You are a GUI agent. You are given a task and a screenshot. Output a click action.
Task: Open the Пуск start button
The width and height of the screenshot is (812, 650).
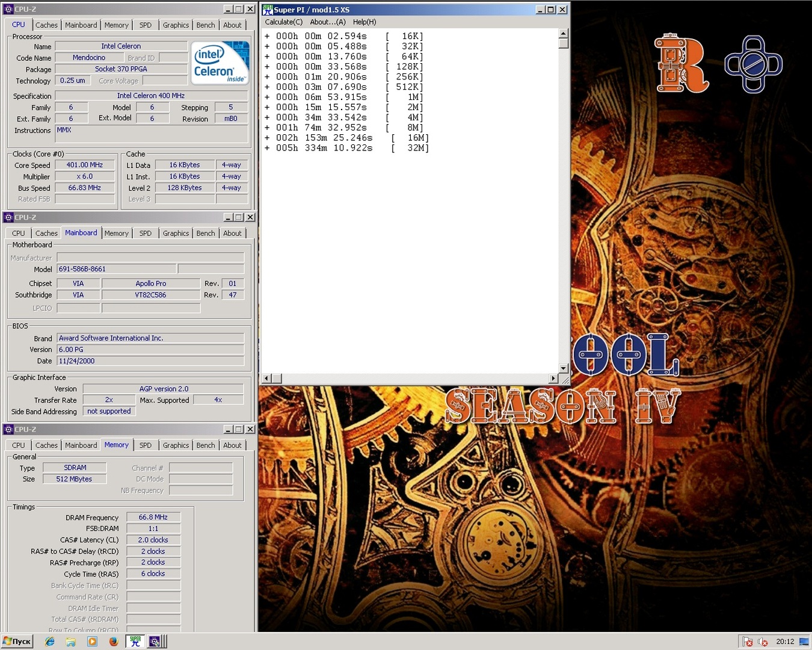[17, 642]
